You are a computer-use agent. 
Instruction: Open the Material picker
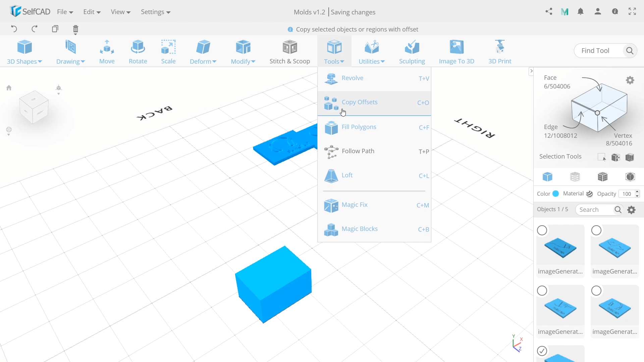click(x=590, y=194)
